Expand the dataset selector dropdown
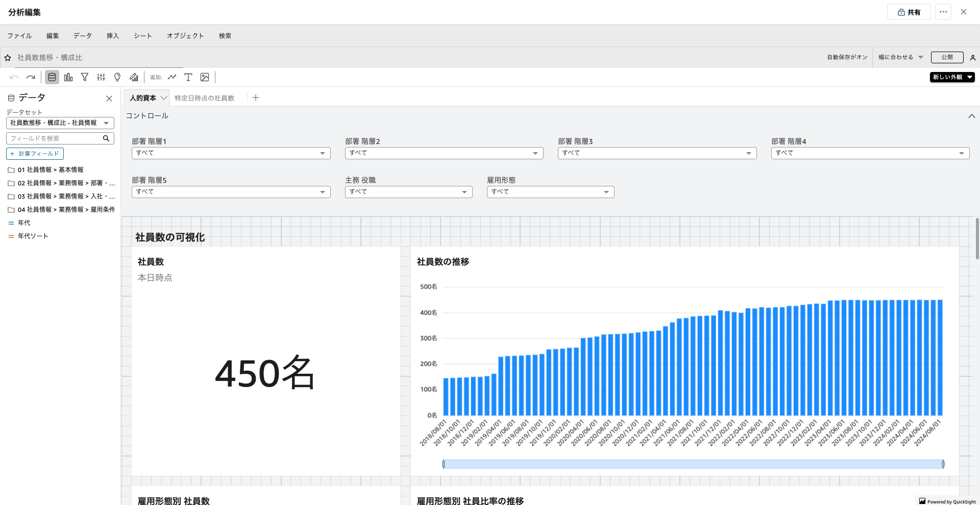Viewport: 980px width, 505px height. [60, 123]
